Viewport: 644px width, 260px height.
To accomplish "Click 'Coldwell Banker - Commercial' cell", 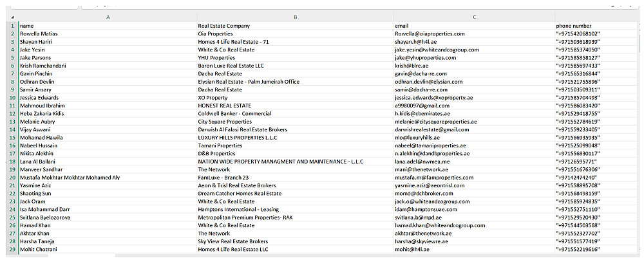I will tap(295, 114).
